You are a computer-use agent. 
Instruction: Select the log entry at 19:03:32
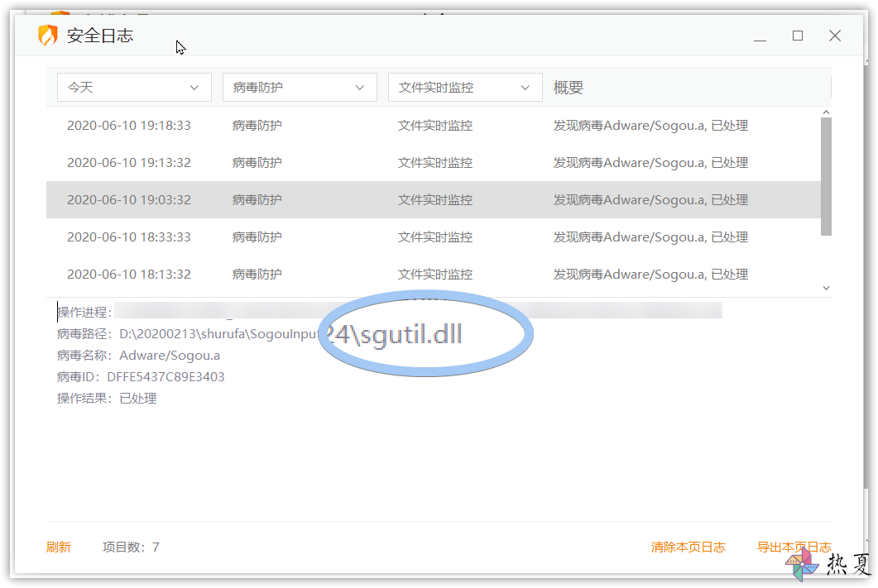434,200
